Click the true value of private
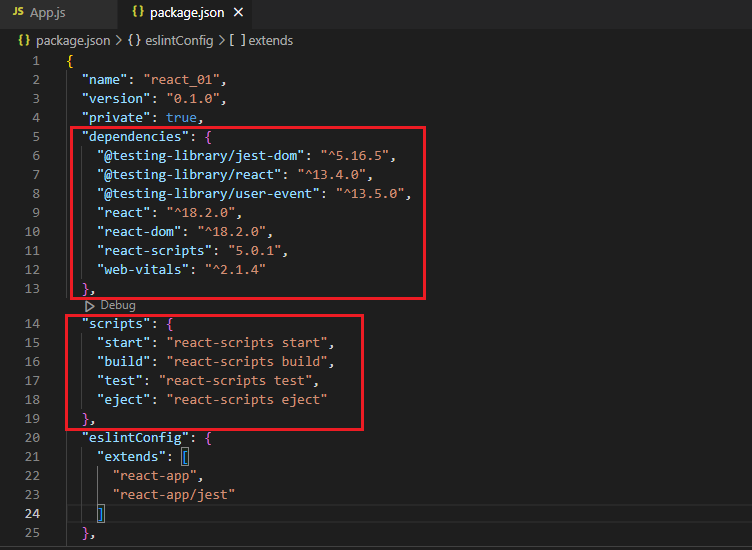Screen dimensions: 752x550 (181, 118)
